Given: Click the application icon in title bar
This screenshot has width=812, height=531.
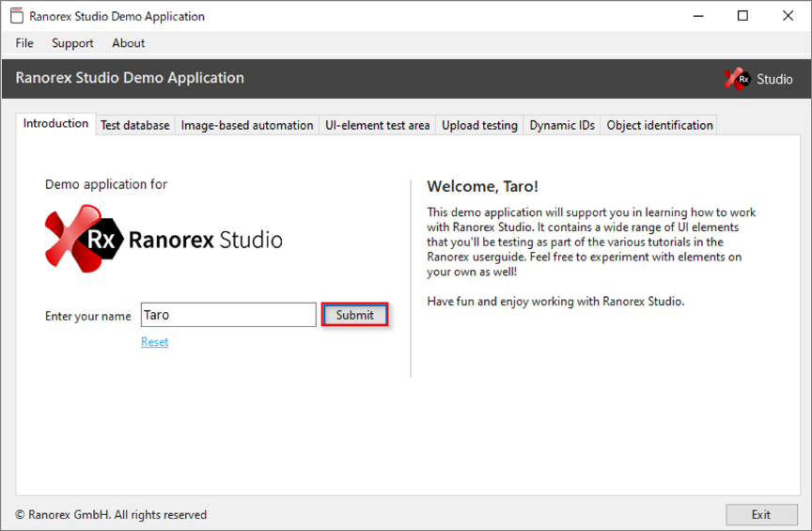Looking at the screenshot, I should click(x=17, y=16).
